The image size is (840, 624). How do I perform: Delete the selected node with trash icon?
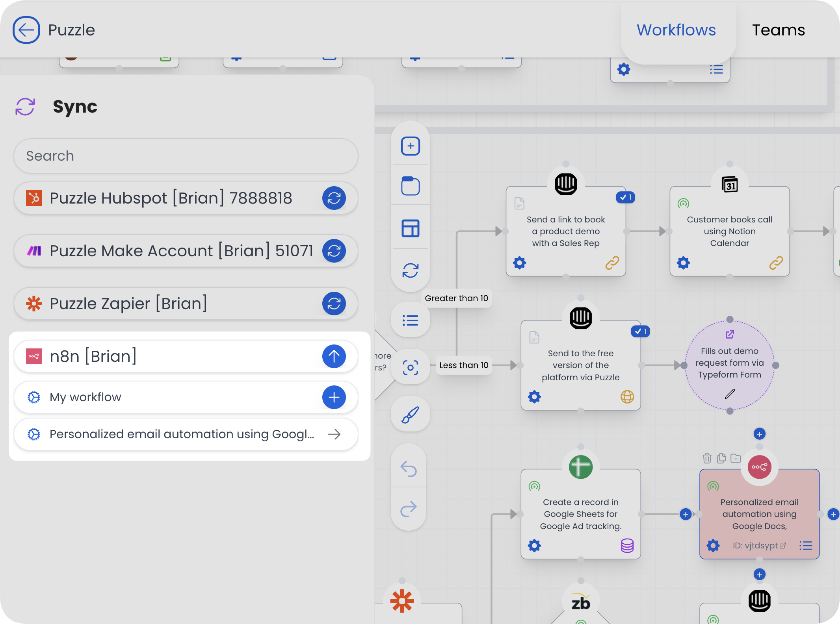(707, 458)
